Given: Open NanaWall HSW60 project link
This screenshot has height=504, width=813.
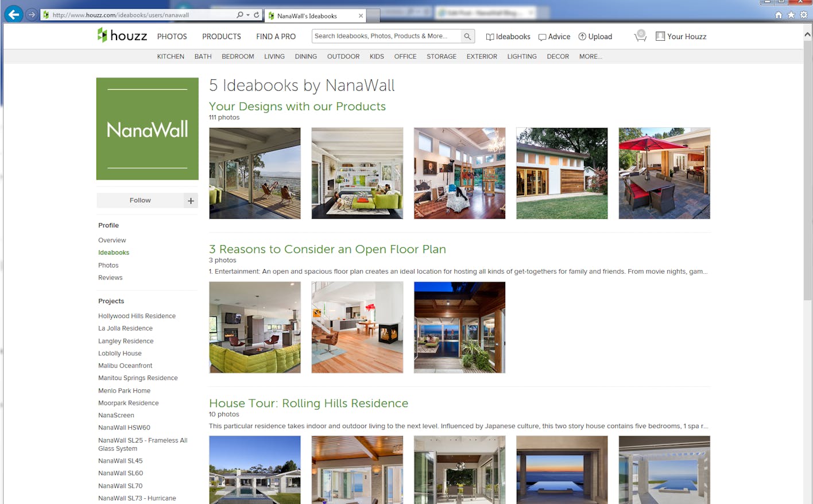Looking at the screenshot, I should tap(124, 428).
